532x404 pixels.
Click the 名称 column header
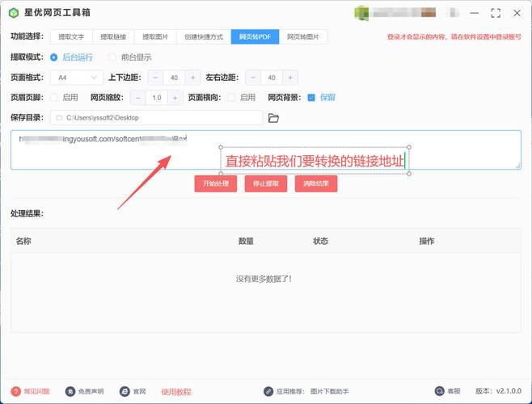23,241
